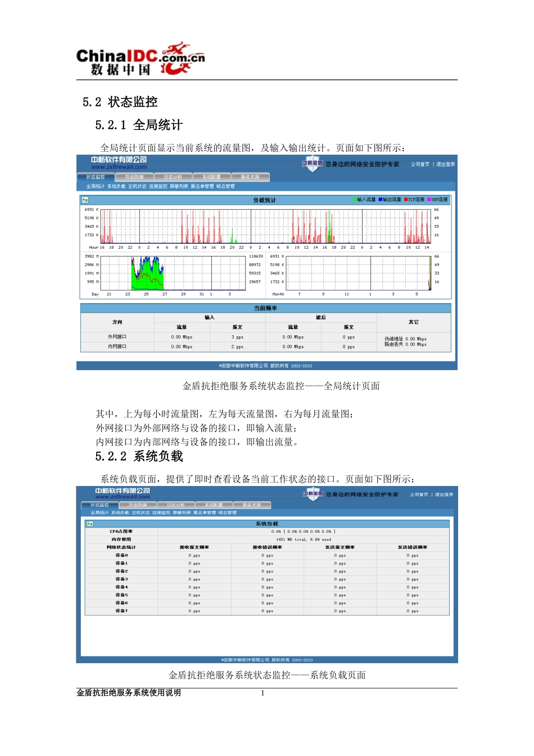Open 攻击防御 tab on 系统负载 page
This screenshot has width=534, height=756.
138,505
